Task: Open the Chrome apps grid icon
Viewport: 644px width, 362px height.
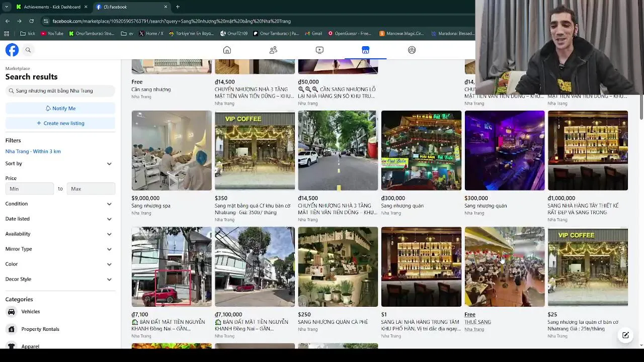Action: pos(7,34)
